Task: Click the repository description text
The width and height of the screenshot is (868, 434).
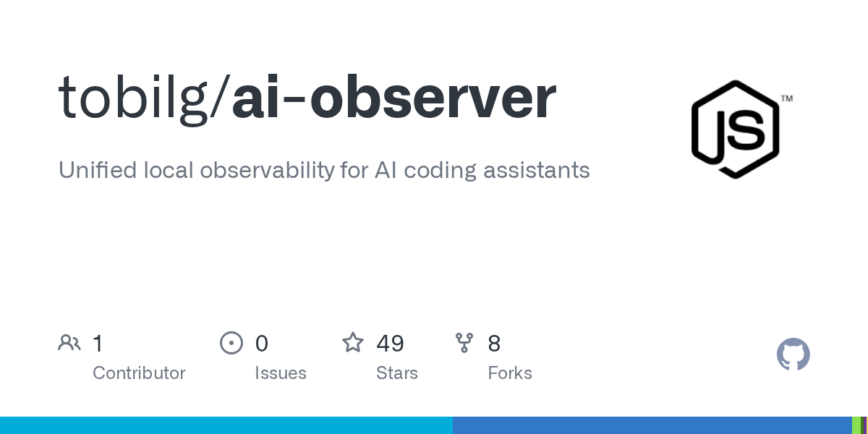Action: pos(323,171)
